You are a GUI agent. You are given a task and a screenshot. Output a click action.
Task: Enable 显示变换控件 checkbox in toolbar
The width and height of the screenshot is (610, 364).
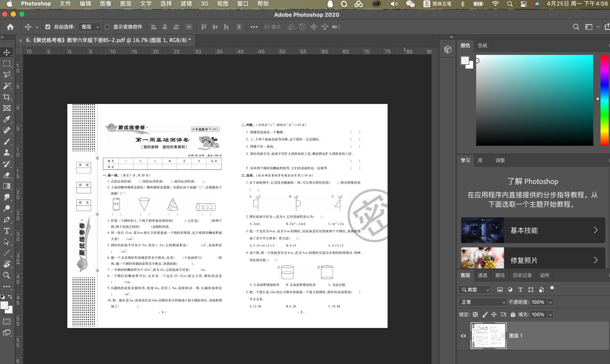pos(107,27)
